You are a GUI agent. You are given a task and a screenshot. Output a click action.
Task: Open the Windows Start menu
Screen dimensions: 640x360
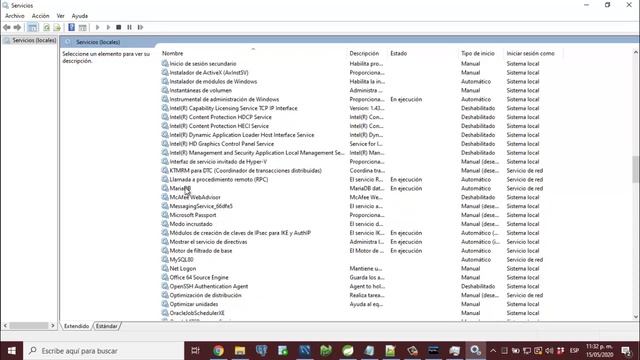pos(11,351)
